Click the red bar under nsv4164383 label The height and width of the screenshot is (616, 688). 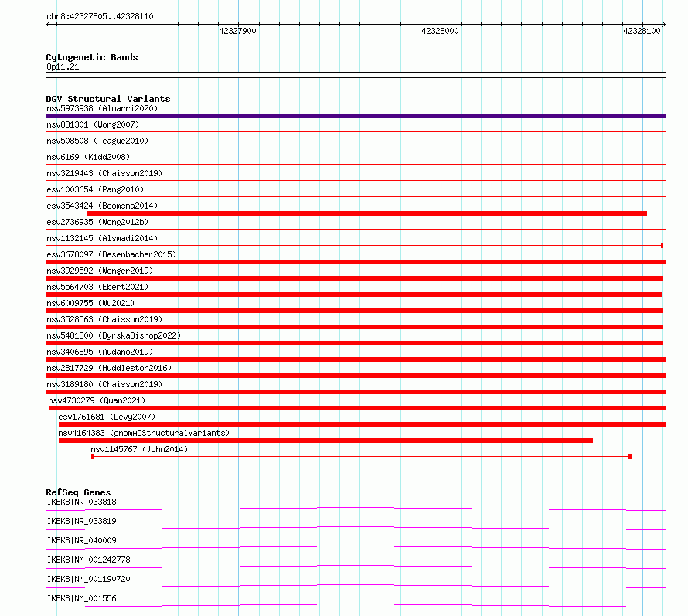point(325,441)
